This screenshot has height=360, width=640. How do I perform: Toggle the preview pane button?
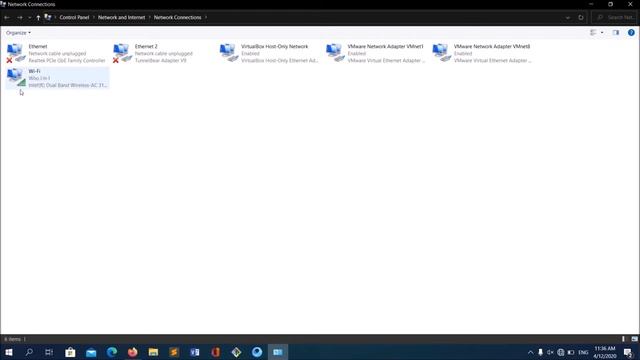pyautogui.click(x=616, y=33)
